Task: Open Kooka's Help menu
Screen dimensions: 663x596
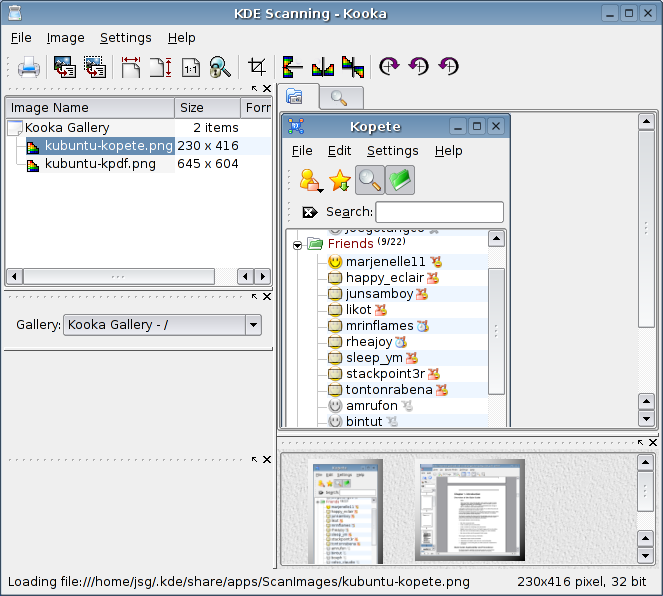Action: pos(181,38)
